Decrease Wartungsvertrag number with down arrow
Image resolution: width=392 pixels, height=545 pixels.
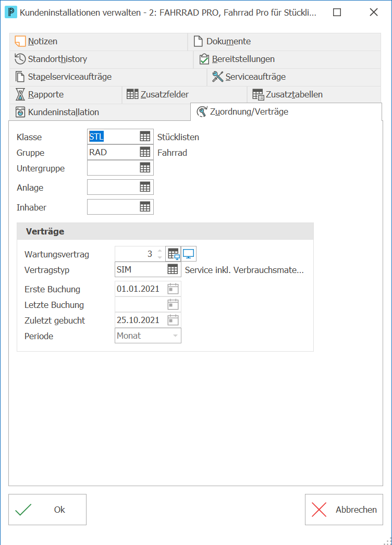click(x=160, y=257)
